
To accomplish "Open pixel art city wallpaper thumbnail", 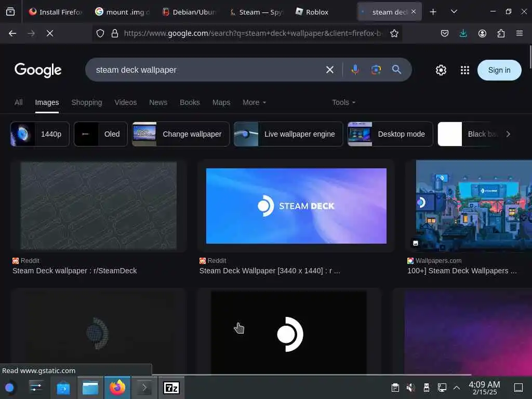I will [474, 206].
